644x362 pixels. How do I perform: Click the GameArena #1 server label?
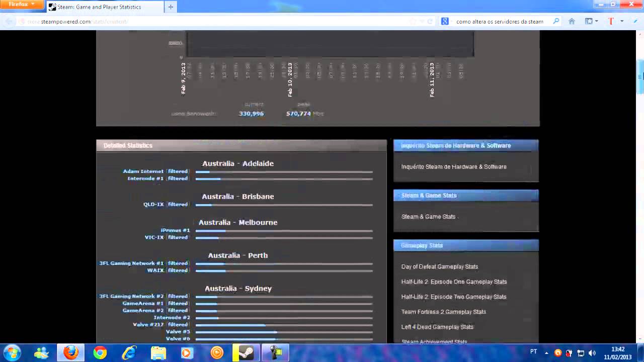pos(143,304)
